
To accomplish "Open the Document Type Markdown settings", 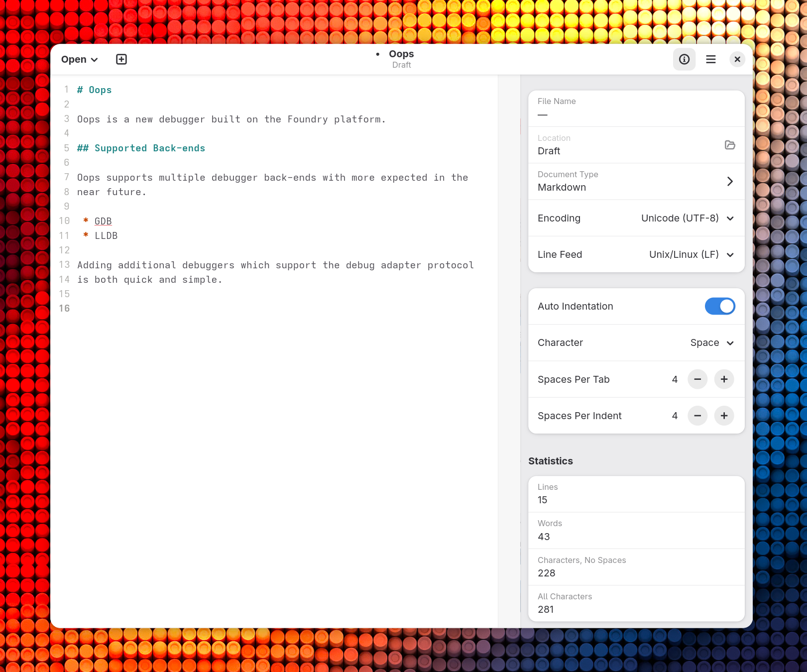I will tap(636, 181).
